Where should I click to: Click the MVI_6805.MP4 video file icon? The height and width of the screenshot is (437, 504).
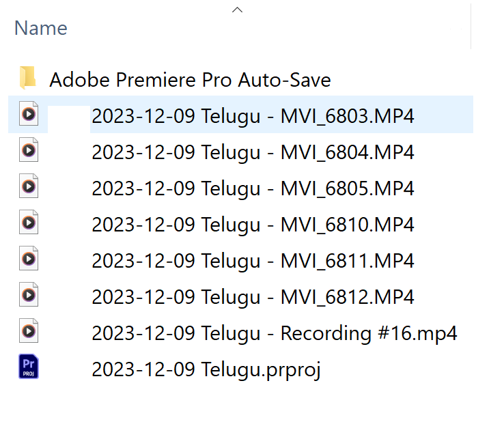[28, 186]
